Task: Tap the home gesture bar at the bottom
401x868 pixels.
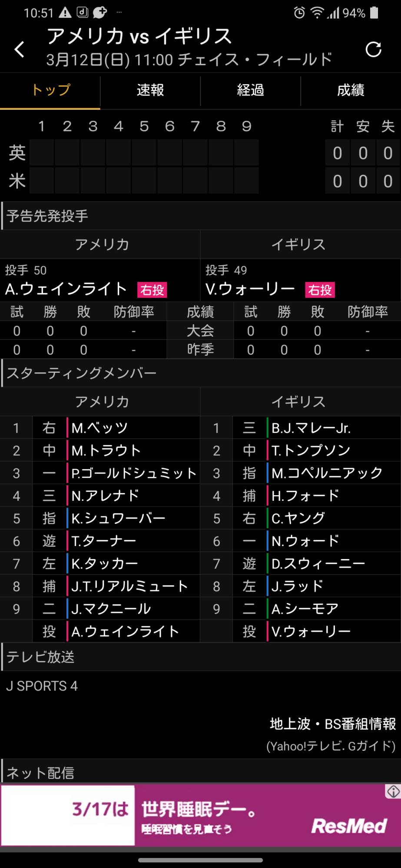Action: point(200,860)
